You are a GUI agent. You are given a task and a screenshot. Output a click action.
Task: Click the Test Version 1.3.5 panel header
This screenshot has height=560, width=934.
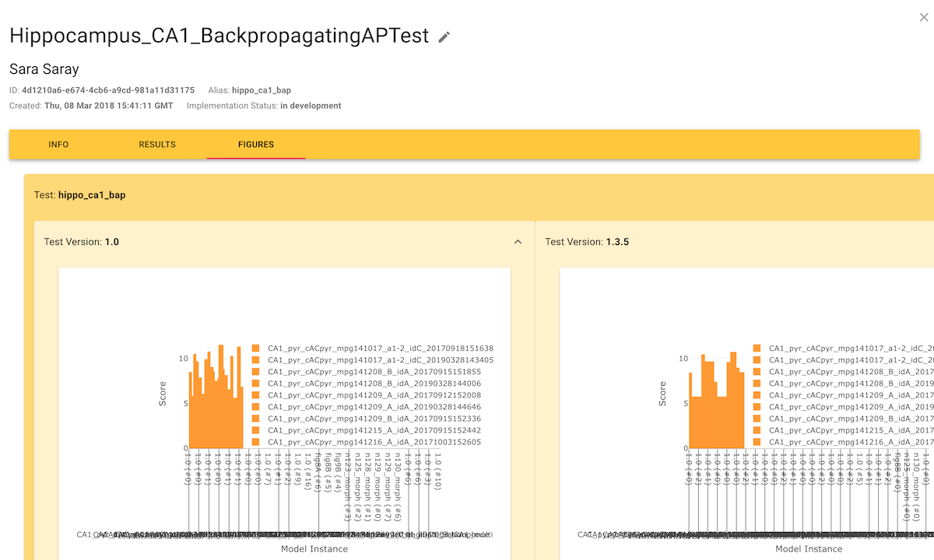(587, 242)
